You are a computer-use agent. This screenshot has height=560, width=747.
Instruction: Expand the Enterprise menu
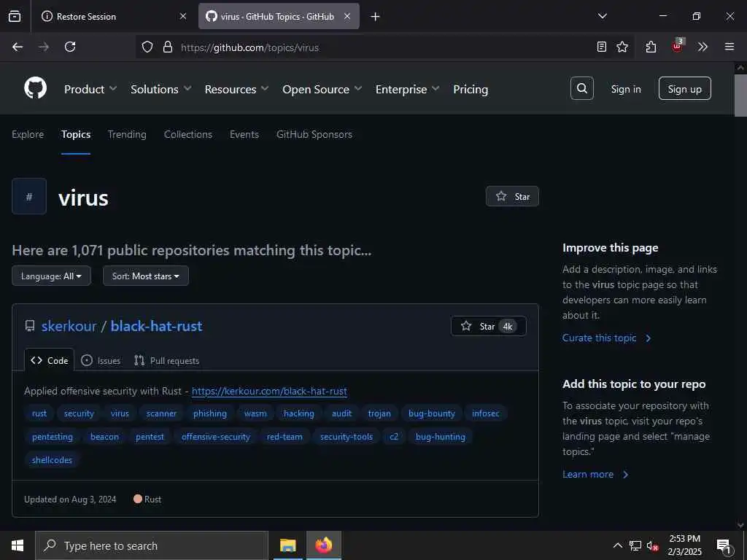407,89
